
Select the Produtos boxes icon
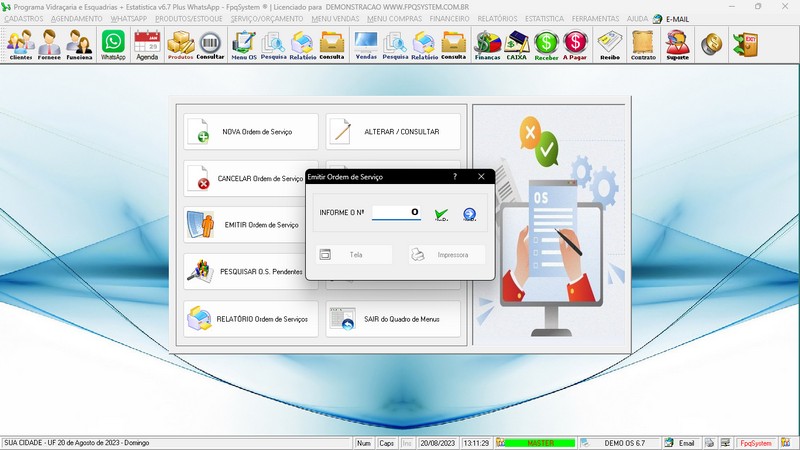(x=180, y=44)
